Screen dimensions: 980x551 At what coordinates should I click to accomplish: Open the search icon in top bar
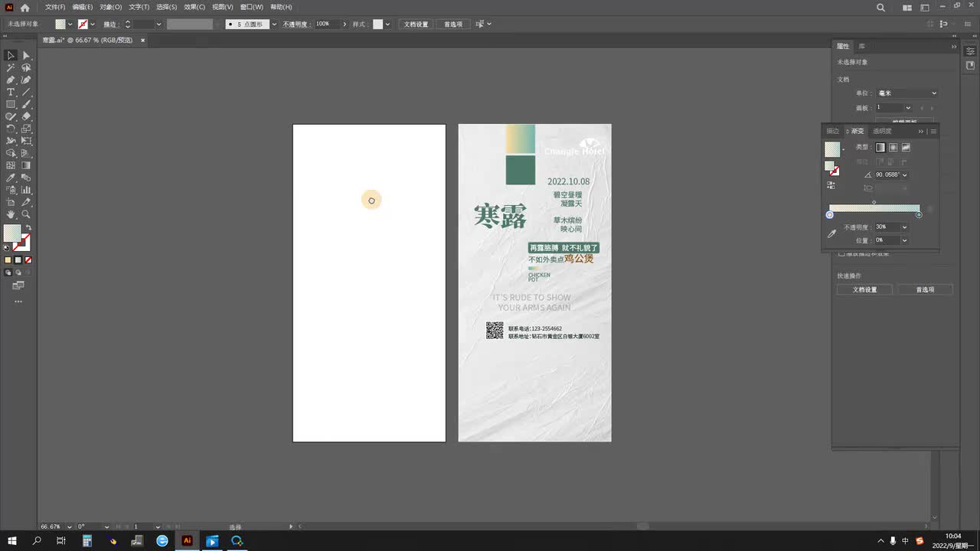click(880, 8)
